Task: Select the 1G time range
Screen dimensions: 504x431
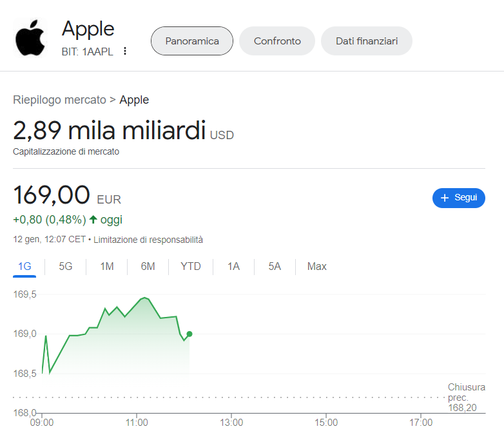Action: (x=24, y=267)
